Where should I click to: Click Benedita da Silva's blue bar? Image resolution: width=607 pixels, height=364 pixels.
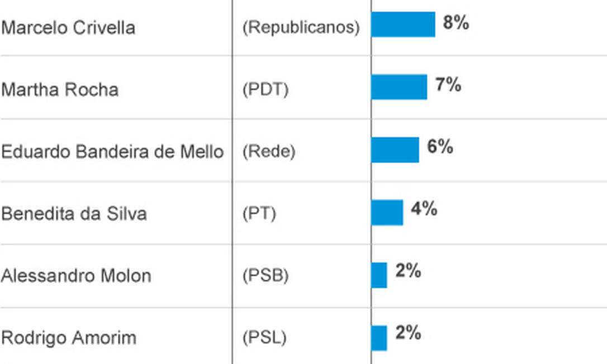(387, 212)
